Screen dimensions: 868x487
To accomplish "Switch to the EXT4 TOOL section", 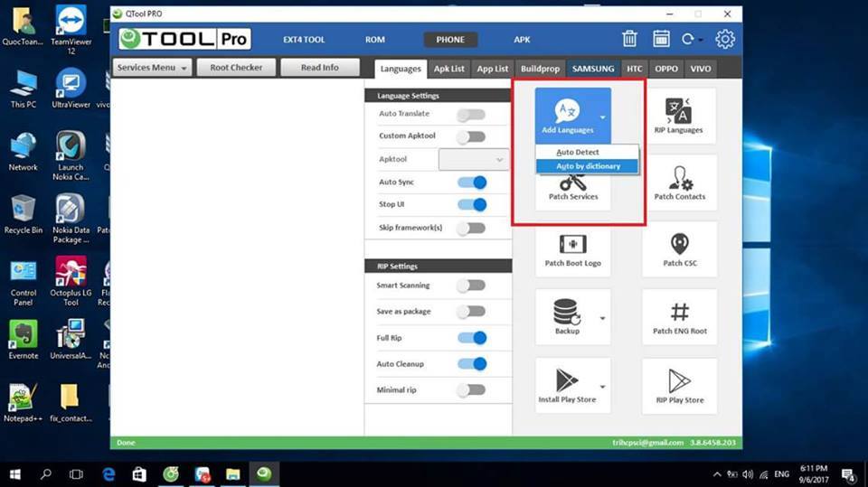I will (304, 40).
